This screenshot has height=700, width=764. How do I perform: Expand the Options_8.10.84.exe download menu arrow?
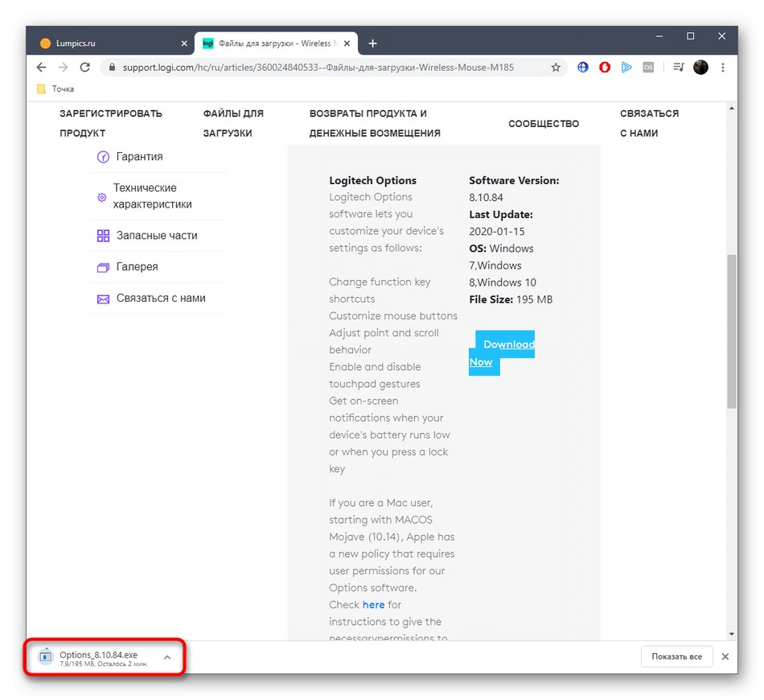pos(167,657)
